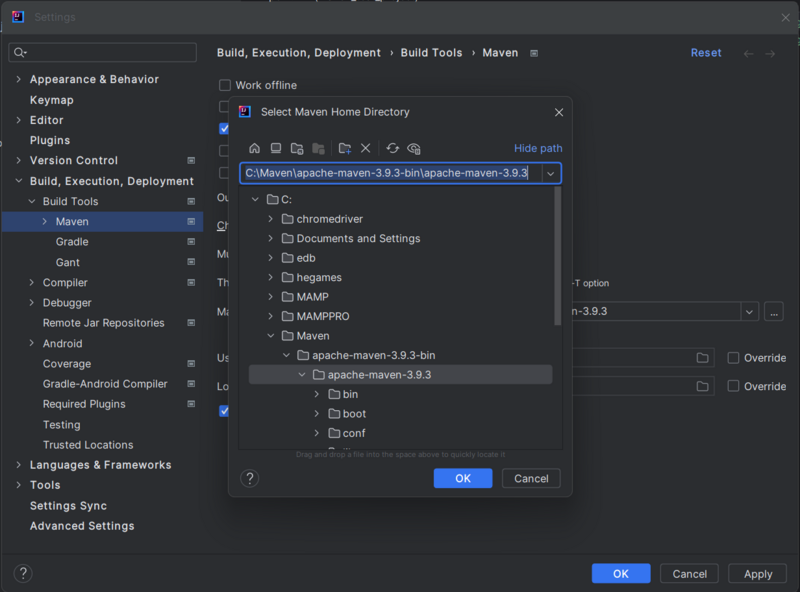This screenshot has height=592, width=800.
Task: Click the project settings icon on Build Tools row
Action: pyautogui.click(x=191, y=201)
